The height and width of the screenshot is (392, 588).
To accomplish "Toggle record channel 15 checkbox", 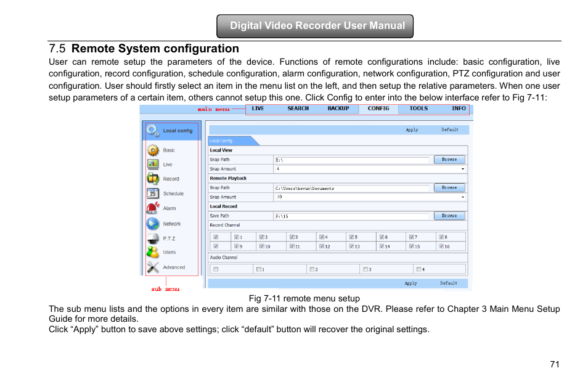I will pos(411,246).
